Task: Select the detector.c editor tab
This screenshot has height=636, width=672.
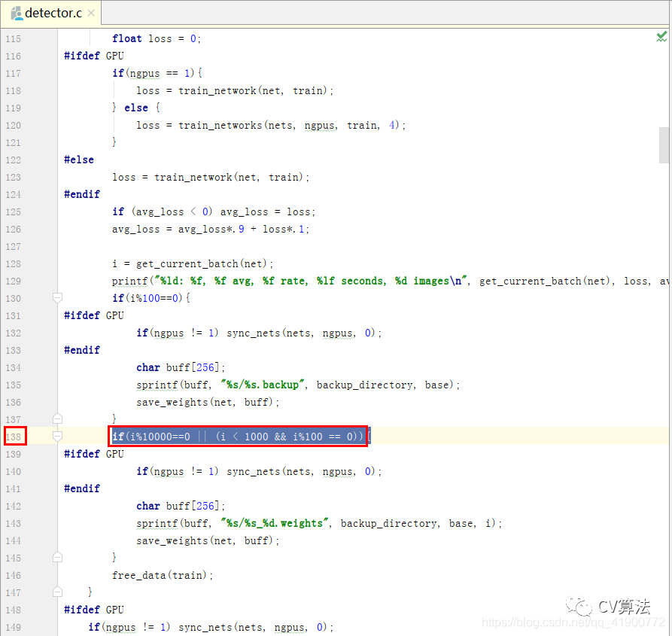Action: (x=51, y=14)
